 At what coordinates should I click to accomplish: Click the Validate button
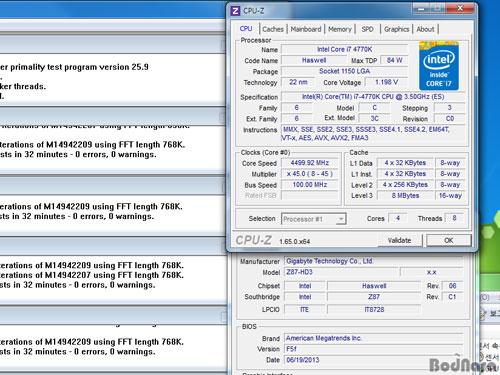399,240
